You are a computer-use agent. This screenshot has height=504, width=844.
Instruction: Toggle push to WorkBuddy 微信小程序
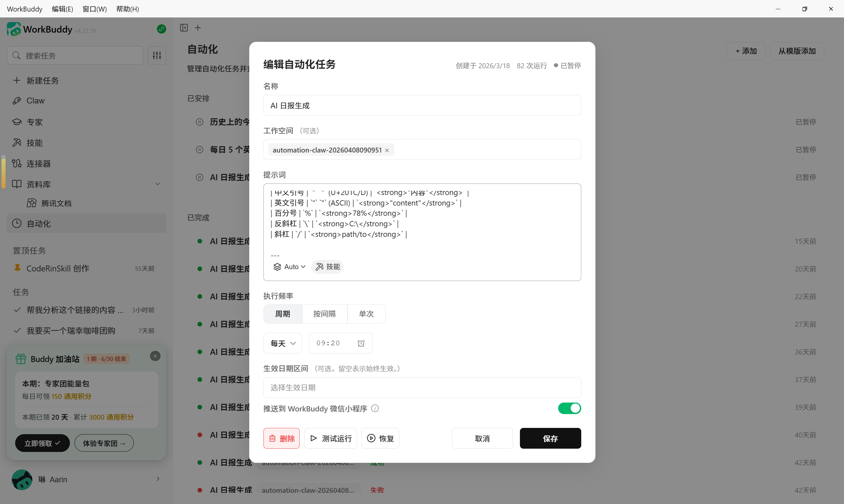tap(569, 408)
